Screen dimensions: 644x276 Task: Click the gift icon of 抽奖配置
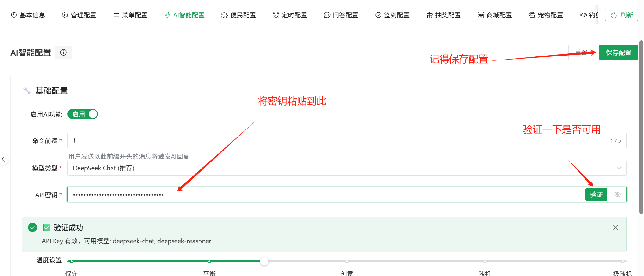pyautogui.click(x=429, y=15)
